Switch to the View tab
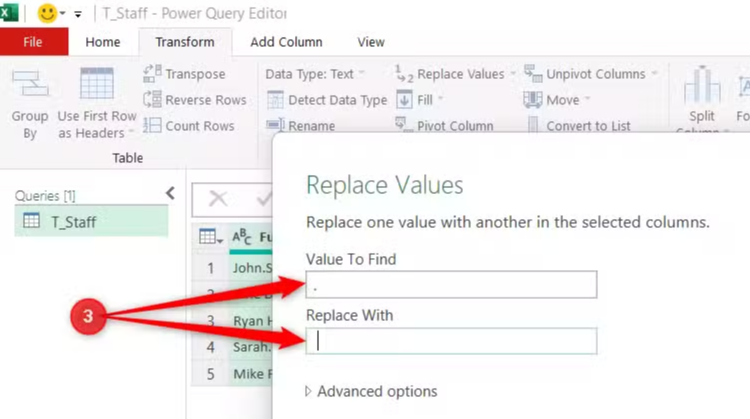Viewport: 750px width, 419px height. [x=371, y=42]
